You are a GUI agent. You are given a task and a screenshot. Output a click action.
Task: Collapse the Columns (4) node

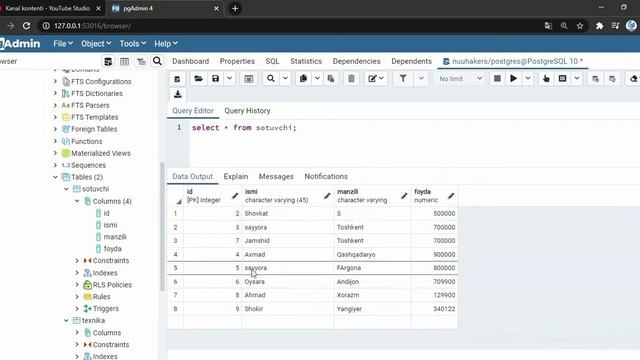(77, 201)
